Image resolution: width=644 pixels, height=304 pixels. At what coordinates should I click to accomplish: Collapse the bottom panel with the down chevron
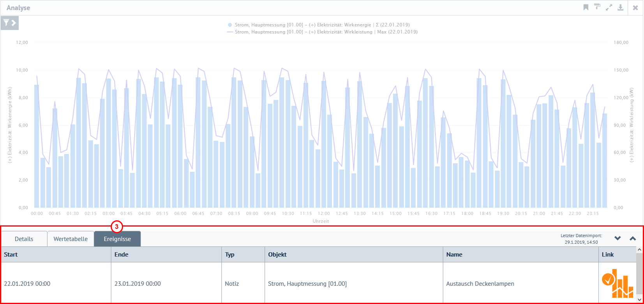[x=618, y=238]
